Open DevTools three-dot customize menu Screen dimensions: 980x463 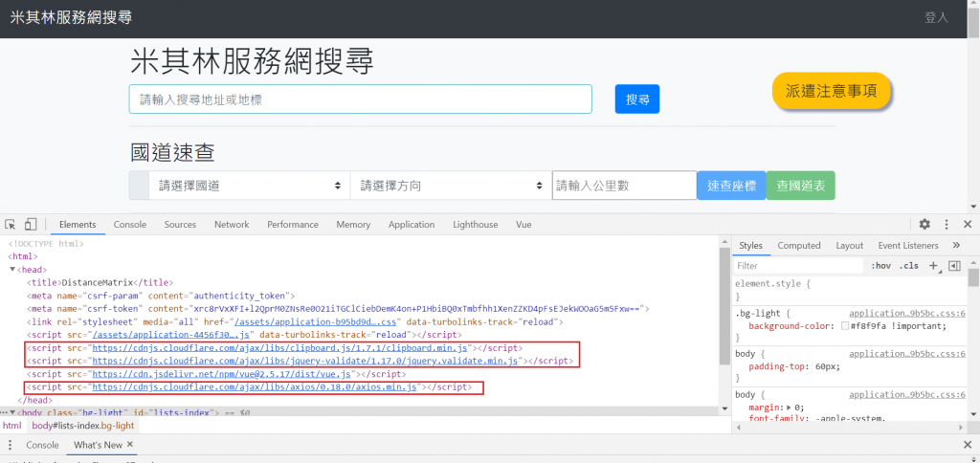click(947, 224)
